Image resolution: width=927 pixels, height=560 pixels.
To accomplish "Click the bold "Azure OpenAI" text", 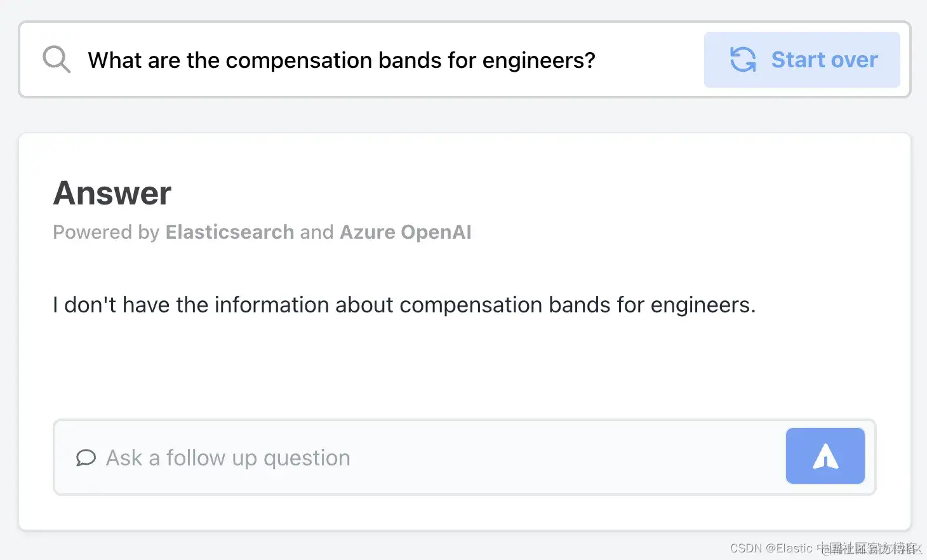I will point(406,232).
